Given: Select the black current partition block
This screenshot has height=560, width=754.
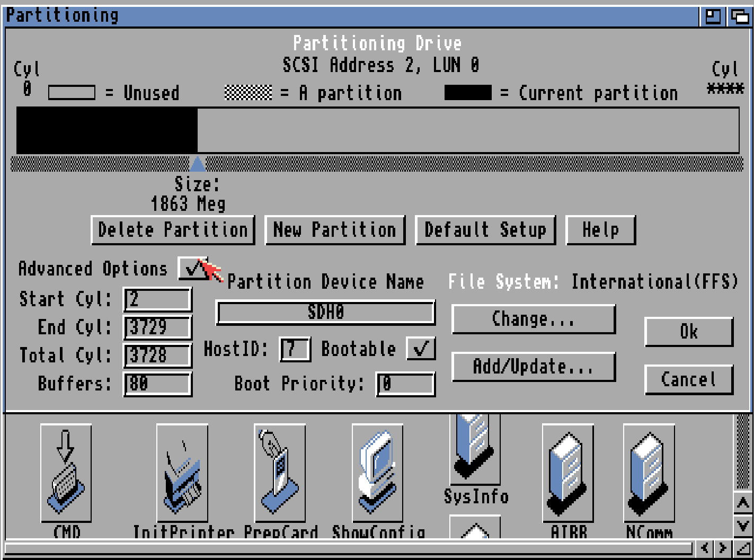Looking at the screenshot, I should coord(107,131).
